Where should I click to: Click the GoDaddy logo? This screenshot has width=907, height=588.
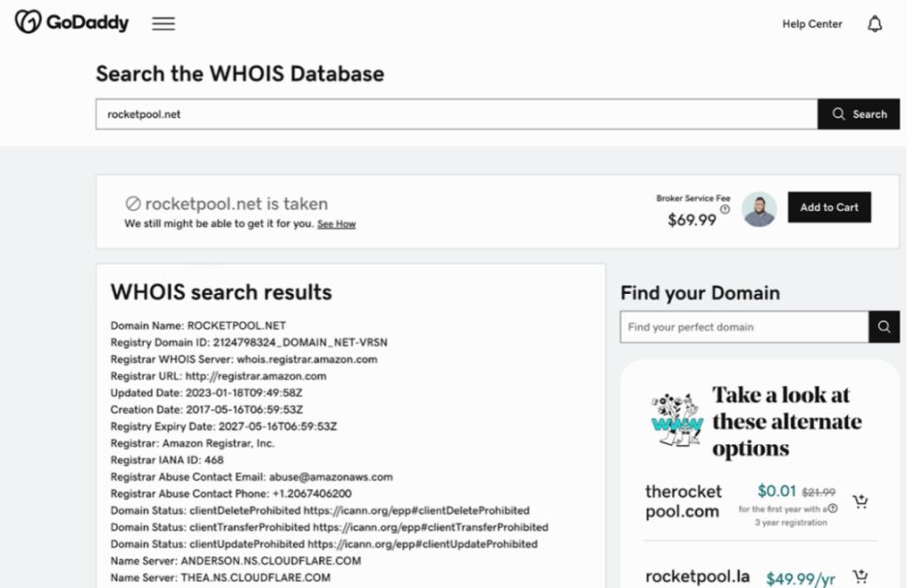click(x=72, y=22)
